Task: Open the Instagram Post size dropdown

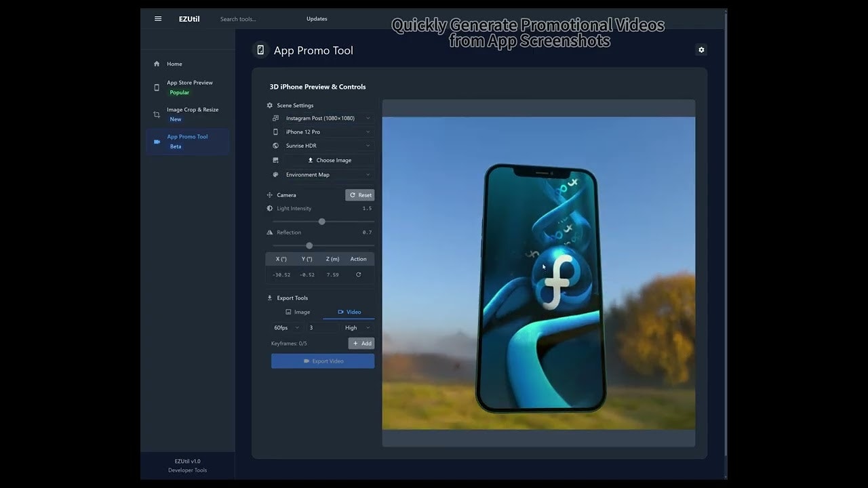Action: coord(328,118)
